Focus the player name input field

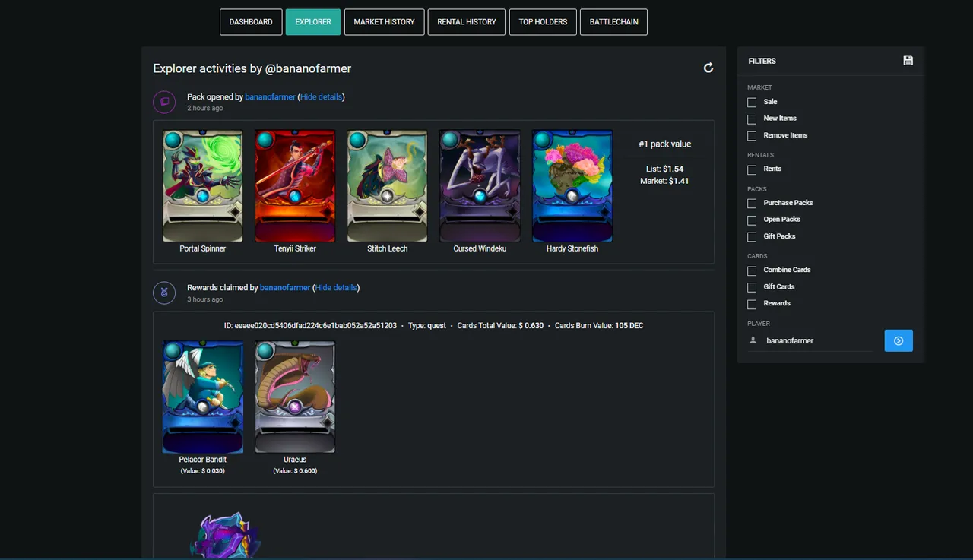pyautogui.click(x=818, y=340)
